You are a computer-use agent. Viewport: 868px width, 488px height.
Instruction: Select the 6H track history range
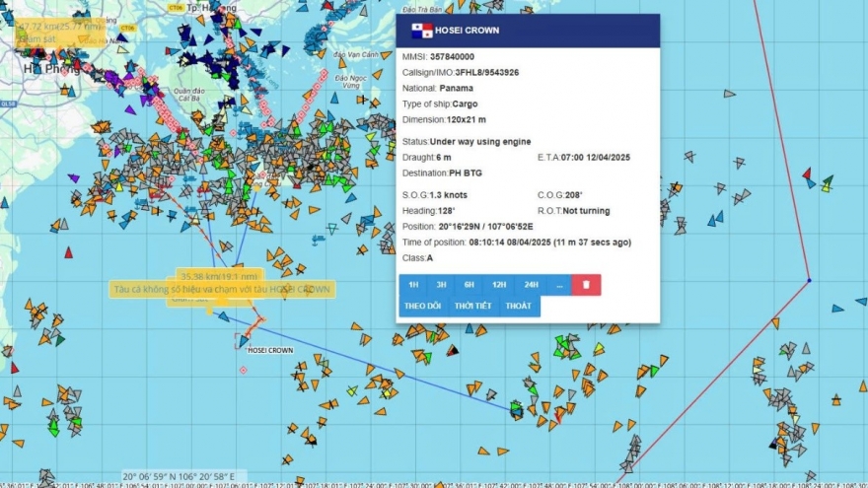pyautogui.click(x=470, y=284)
